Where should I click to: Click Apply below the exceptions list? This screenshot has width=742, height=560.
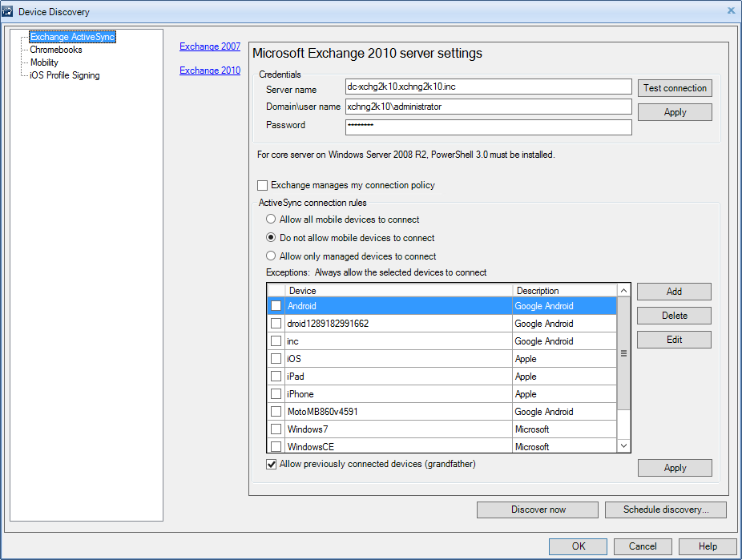pyautogui.click(x=675, y=468)
